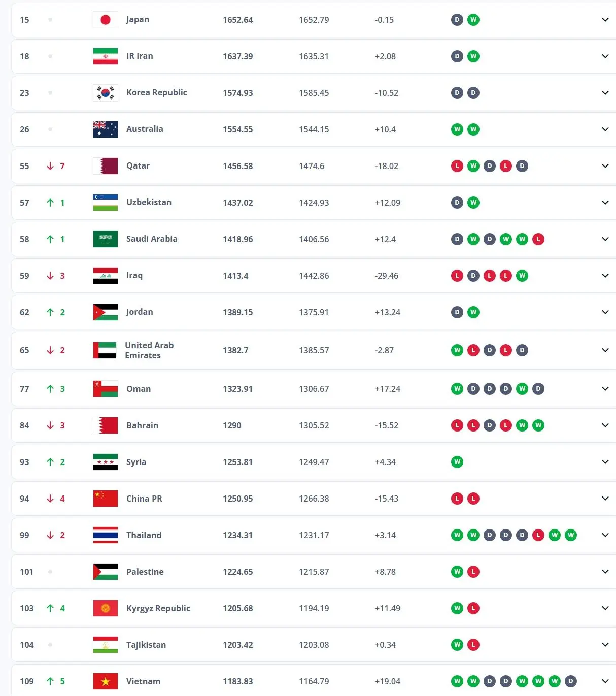Open the China PR team link
Viewport: 616px width, 696px height.
click(x=144, y=499)
